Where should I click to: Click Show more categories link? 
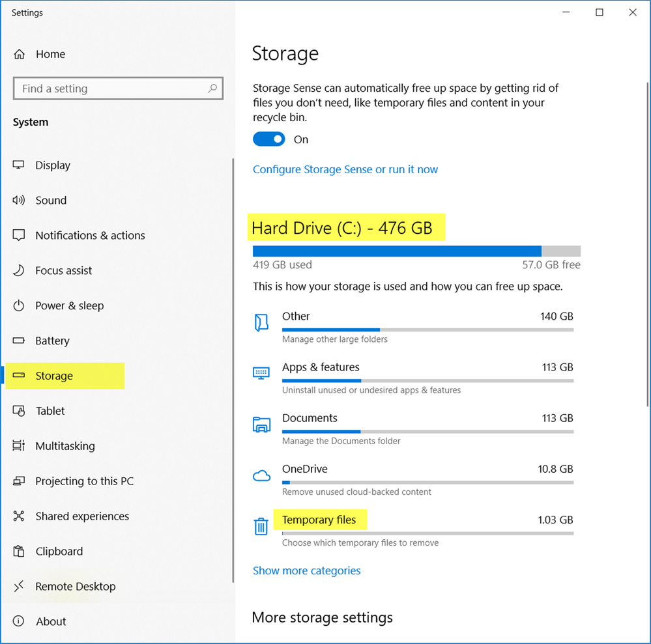307,570
